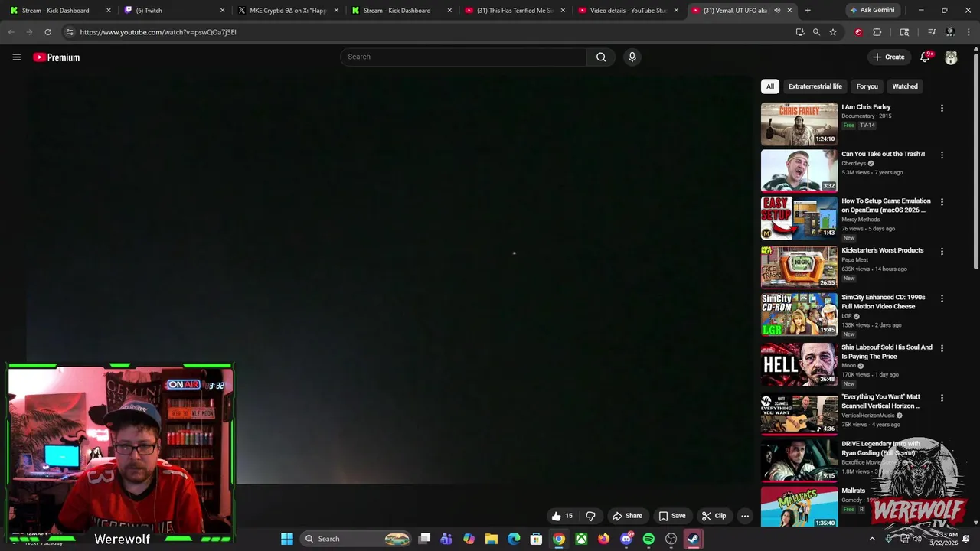The height and width of the screenshot is (551, 980).
Task: Click the Share button
Action: (627, 516)
